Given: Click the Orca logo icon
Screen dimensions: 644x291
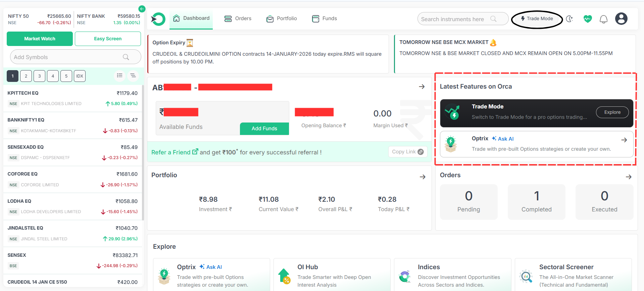Looking at the screenshot, I should coord(158,19).
